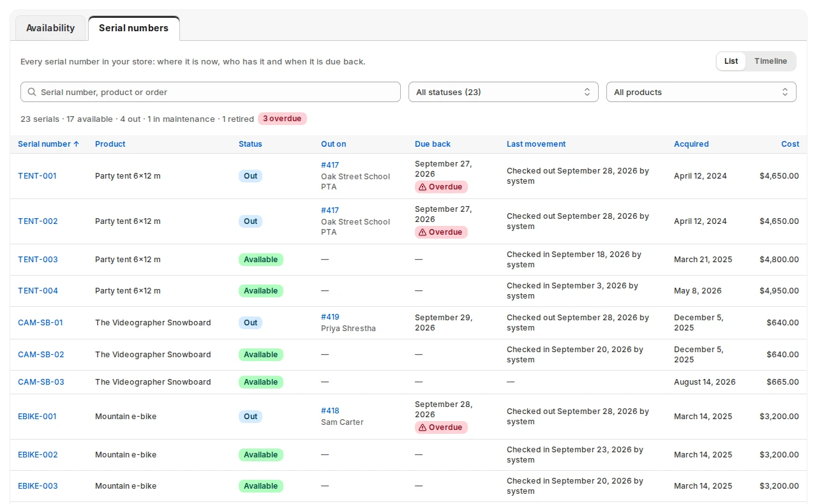The image size is (817, 504).
Task: Open order #417 in the TENT-002 row
Action: [330, 211]
